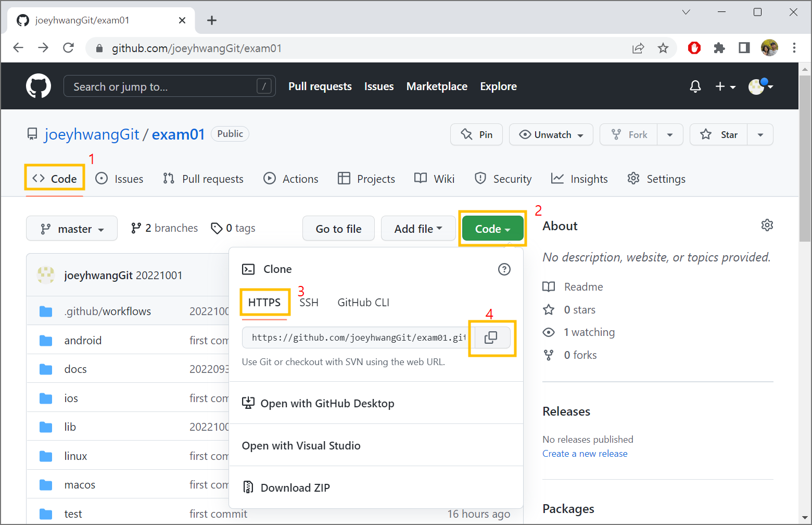Bookmark this page with the star

[663, 48]
